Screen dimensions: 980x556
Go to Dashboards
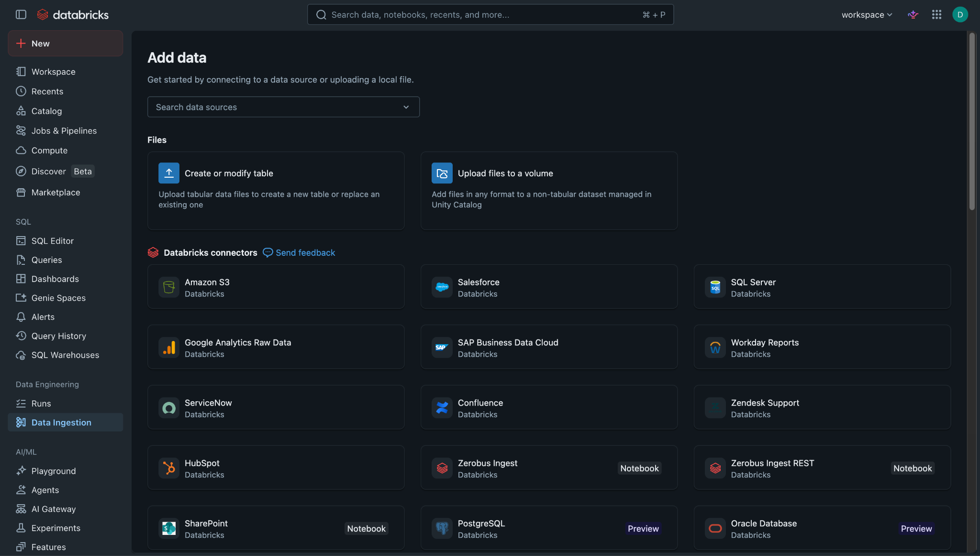(x=66, y=279)
